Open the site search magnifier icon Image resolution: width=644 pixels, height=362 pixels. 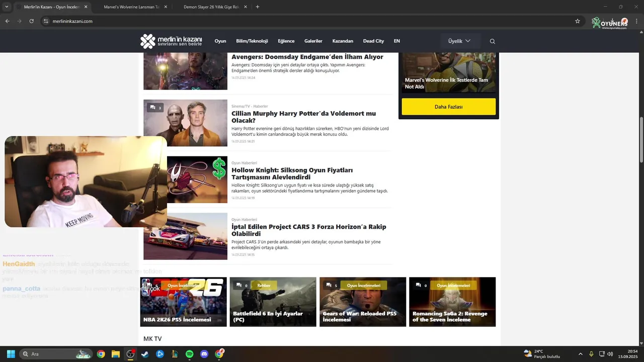point(493,41)
